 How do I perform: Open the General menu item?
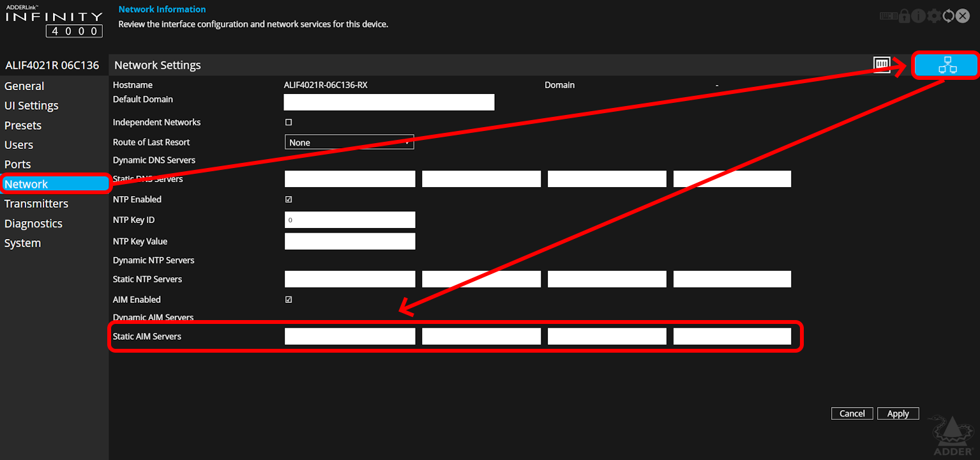tap(24, 86)
